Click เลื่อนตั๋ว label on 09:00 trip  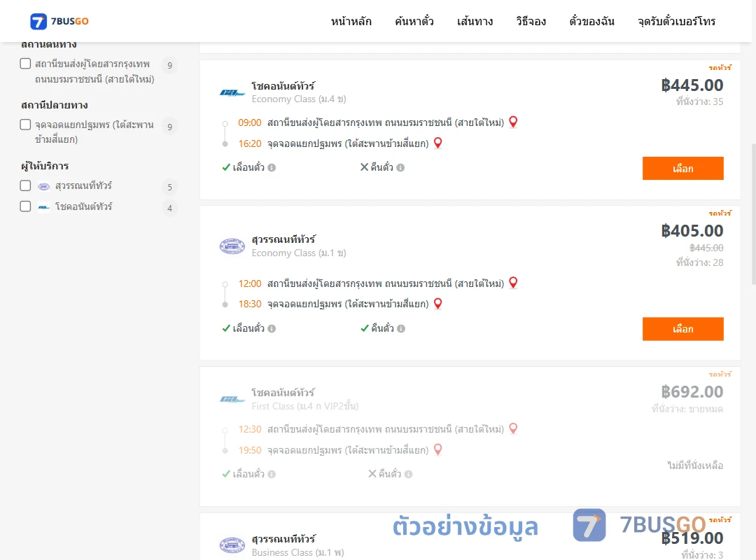(248, 167)
